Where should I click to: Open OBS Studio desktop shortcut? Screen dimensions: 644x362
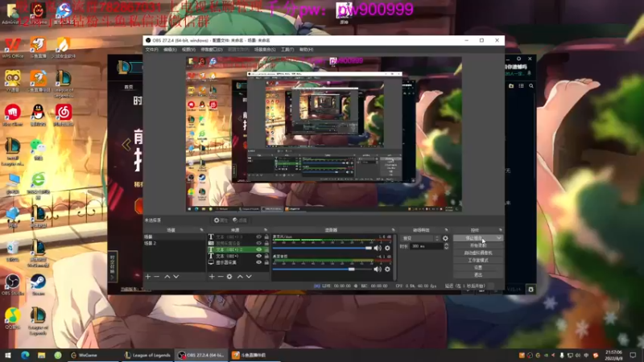tap(12, 286)
